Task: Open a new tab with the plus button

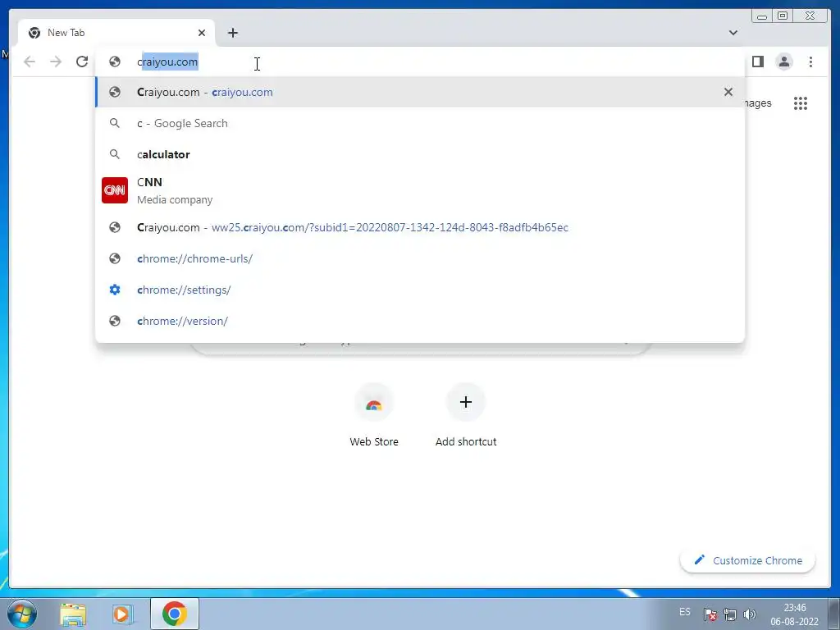Action: click(x=232, y=33)
